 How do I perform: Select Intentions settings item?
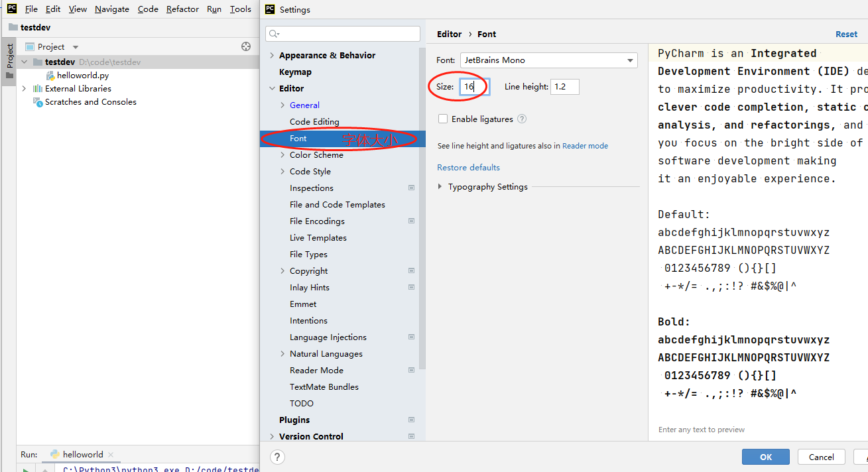click(x=308, y=321)
